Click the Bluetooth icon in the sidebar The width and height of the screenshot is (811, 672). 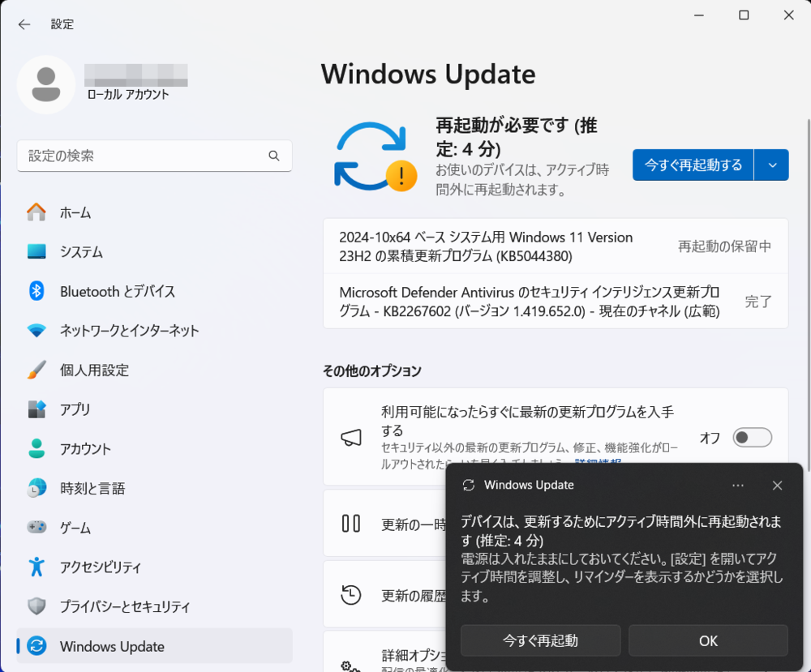click(36, 291)
